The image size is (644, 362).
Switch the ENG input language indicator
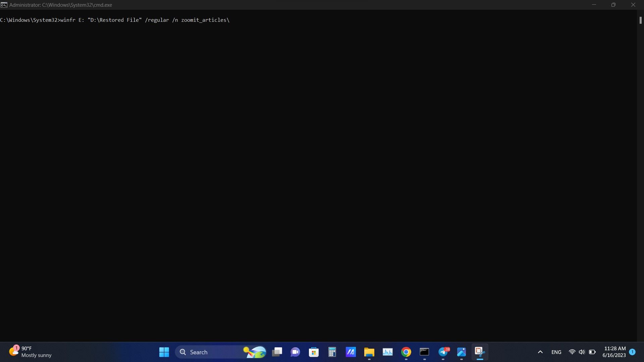[556, 352]
